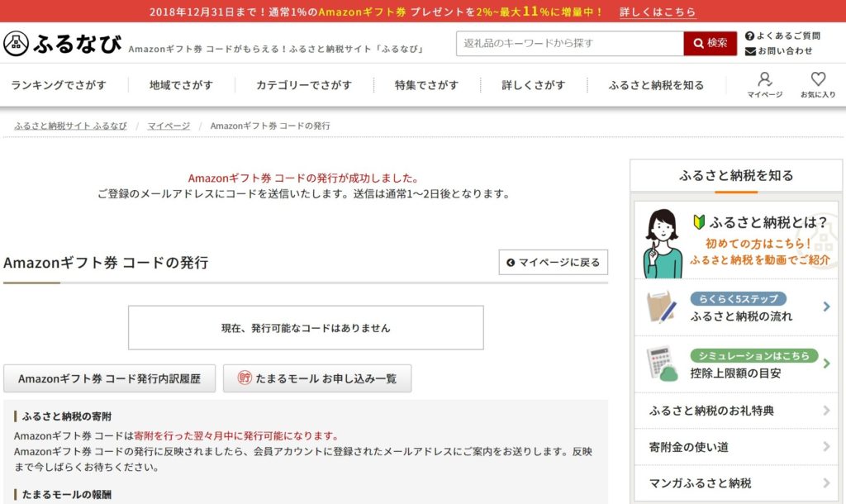Select 特集でさがす in navigation
Viewport: 846px width, 504px height.
pyautogui.click(x=426, y=85)
